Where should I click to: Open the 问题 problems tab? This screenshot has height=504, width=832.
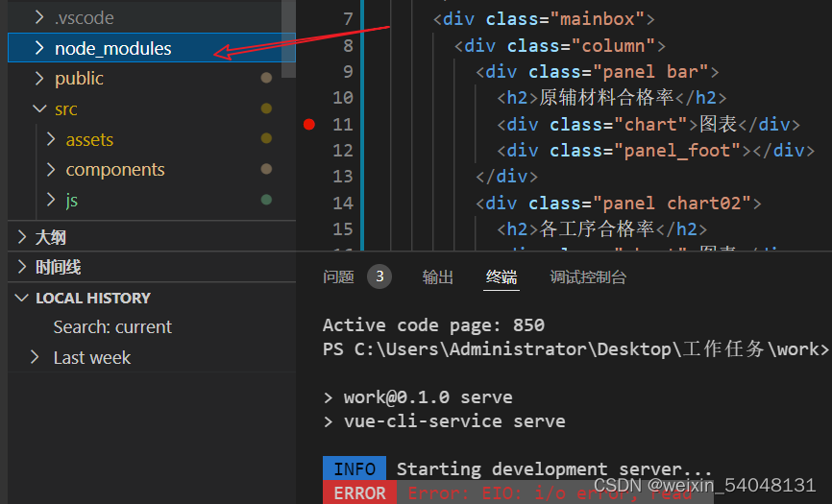pyautogui.click(x=338, y=276)
